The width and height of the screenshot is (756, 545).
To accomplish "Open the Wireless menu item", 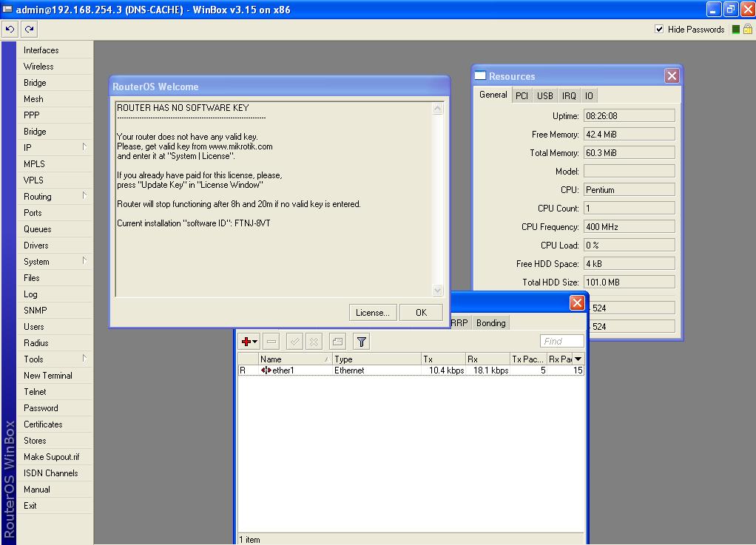I will pyautogui.click(x=55, y=66).
